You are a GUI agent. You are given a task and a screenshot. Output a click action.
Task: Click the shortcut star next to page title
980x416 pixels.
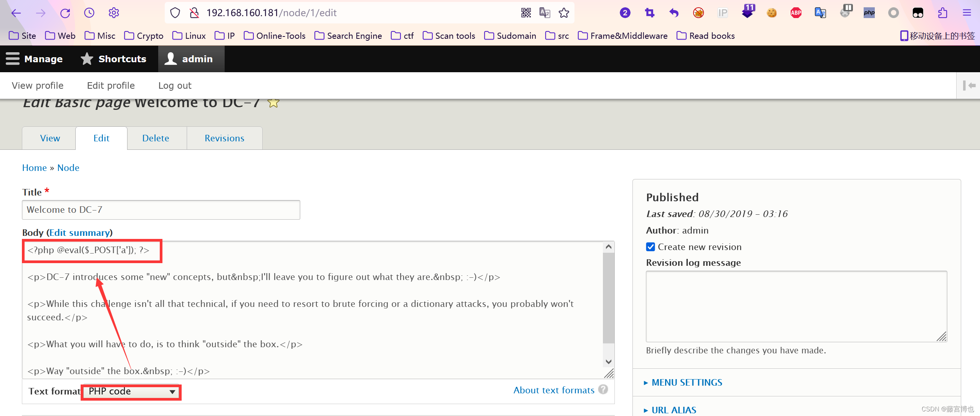click(x=273, y=103)
